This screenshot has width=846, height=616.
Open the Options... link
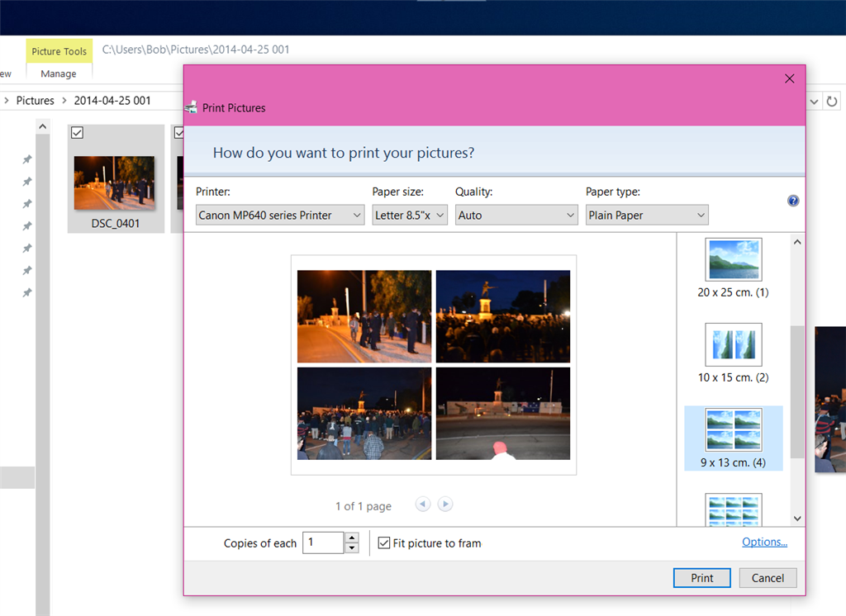click(x=764, y=542)
